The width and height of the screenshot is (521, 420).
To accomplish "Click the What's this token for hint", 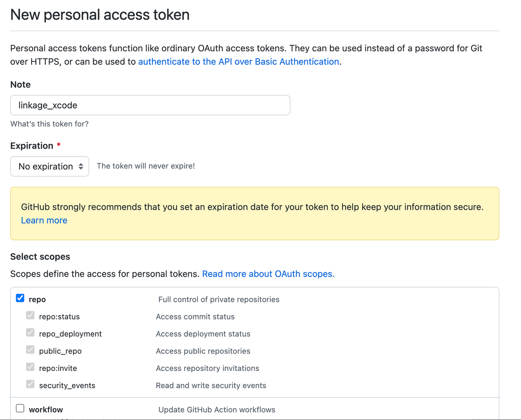I will 49,124.
